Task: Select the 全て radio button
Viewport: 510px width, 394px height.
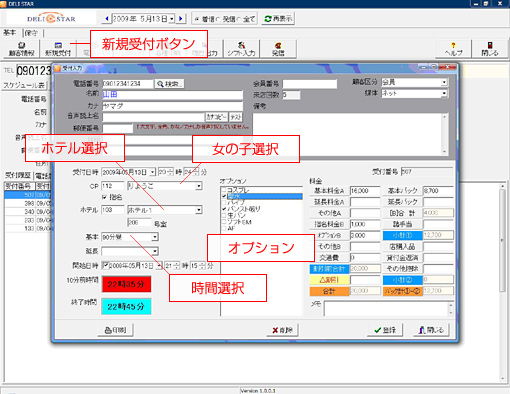Action: pos(238,19)
